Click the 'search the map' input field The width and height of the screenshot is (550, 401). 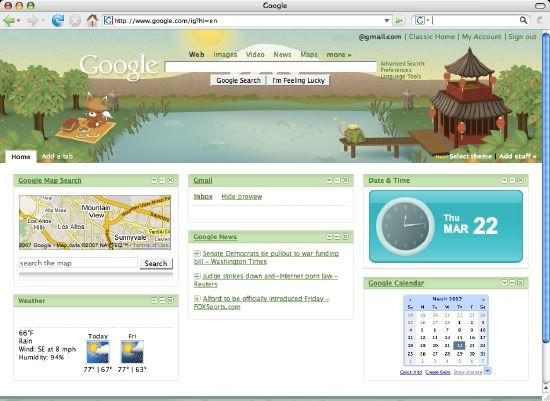click(78, 263)
